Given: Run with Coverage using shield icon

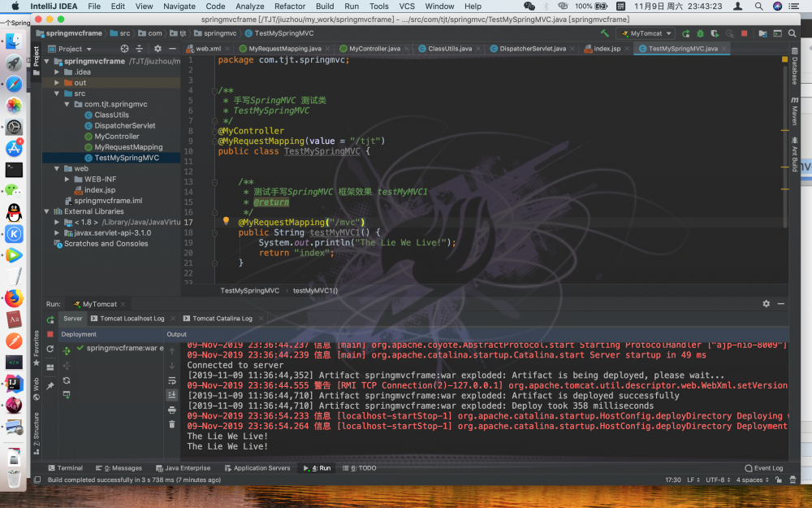Looking at the screenshot, I should coord(713,33).
